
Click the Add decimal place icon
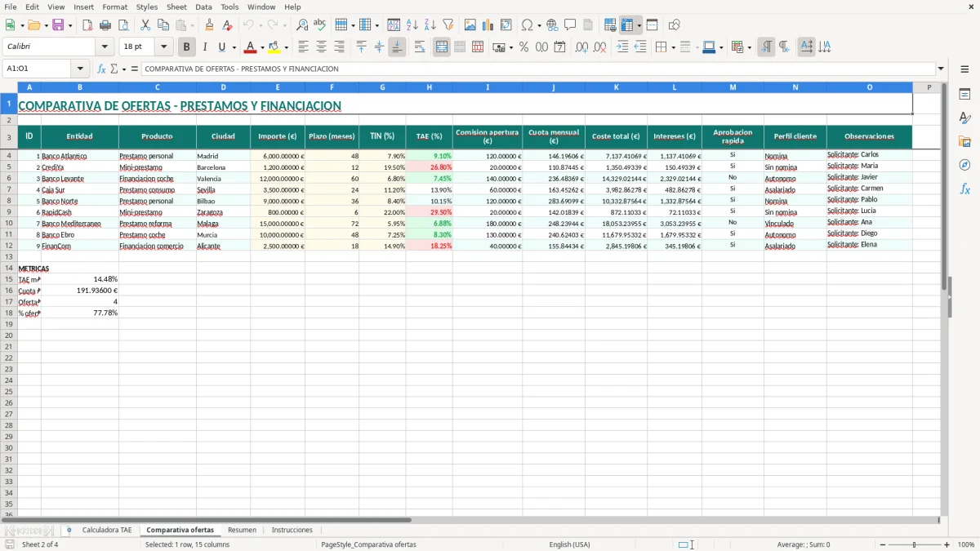coord(581,47)
